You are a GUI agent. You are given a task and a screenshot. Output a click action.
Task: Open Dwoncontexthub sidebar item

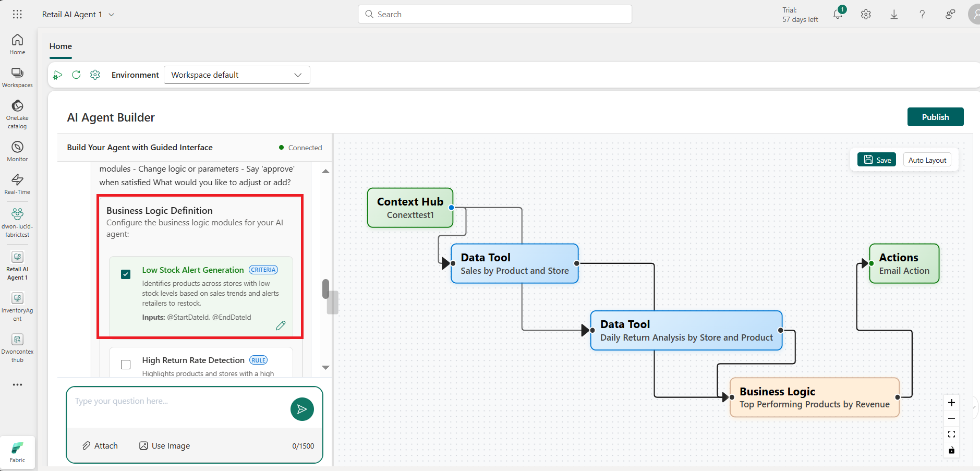17,348
